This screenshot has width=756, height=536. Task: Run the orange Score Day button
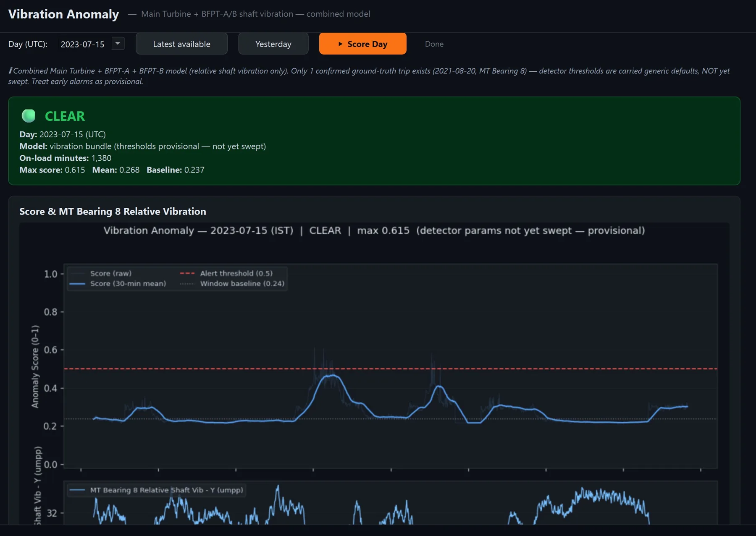click(362, 44)
